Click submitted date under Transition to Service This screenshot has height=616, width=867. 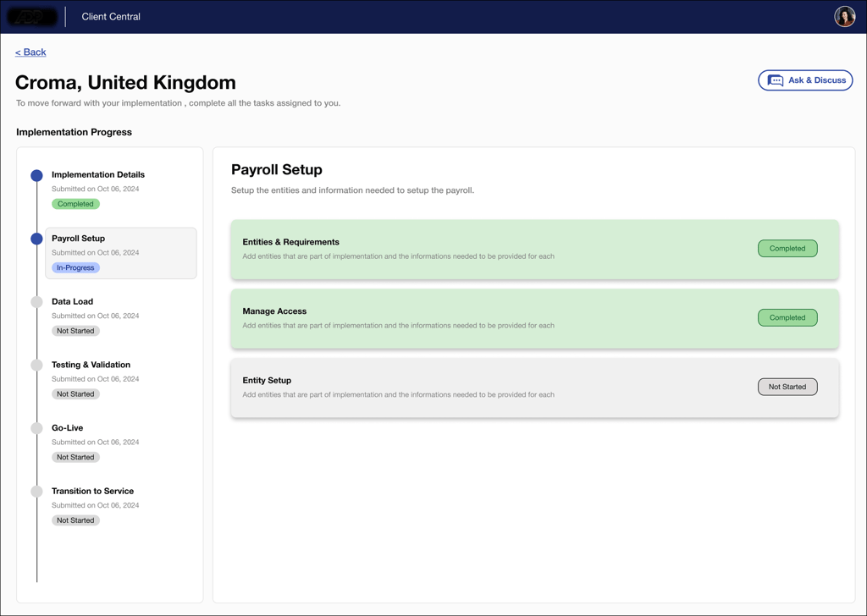pos(95,505)
